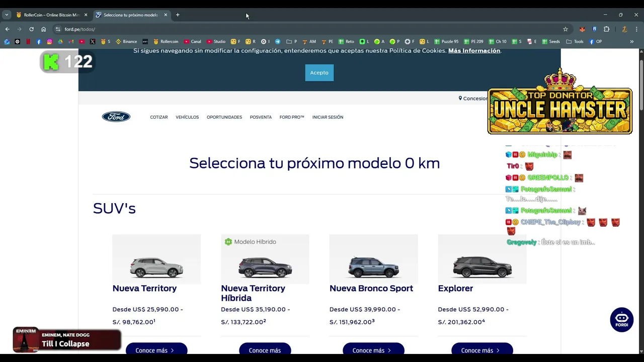Accept cookies with Acepto button

pyautogui.click(x=319, y=72)
